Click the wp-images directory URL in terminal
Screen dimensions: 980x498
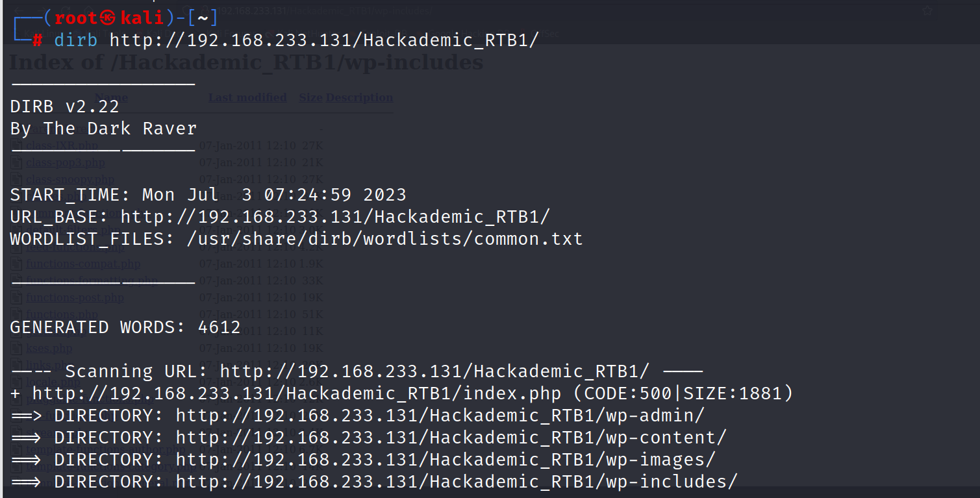click(446, 460)
